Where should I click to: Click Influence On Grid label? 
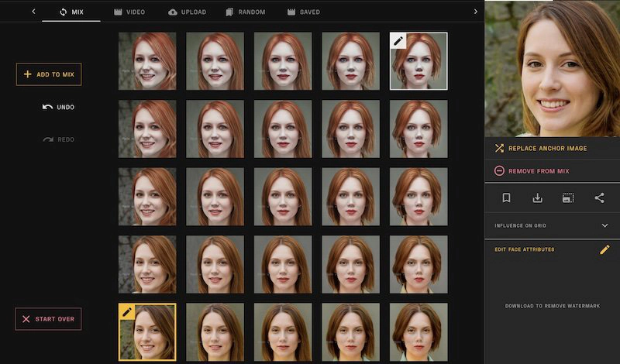(x=520, y=225)
